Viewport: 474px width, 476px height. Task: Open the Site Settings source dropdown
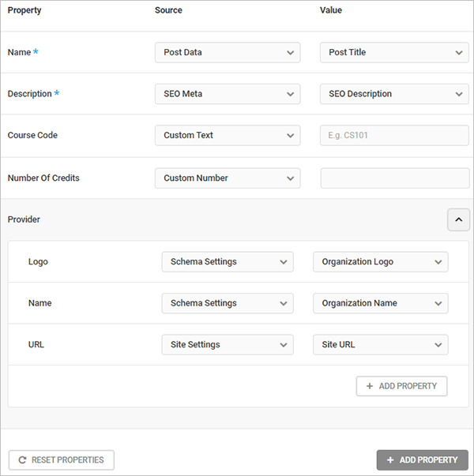228,344
